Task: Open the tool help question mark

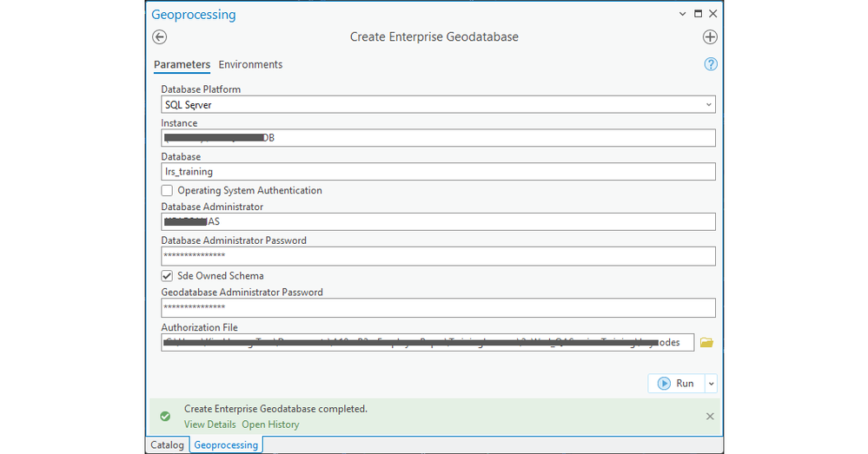Action: point(711,64)
